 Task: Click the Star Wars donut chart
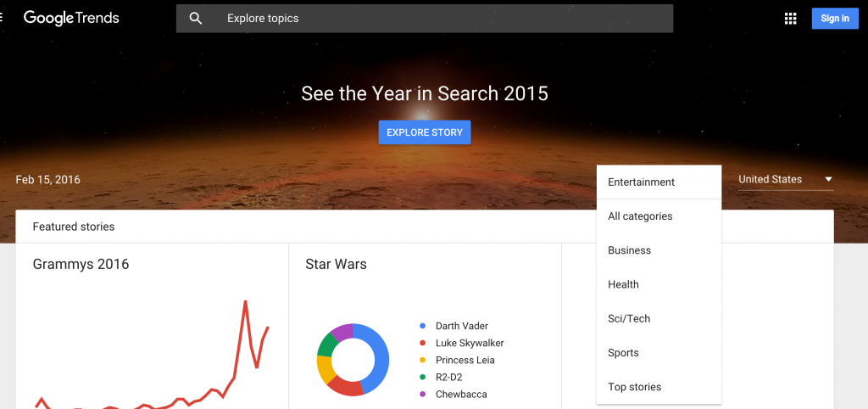pyautogui.click(x=353, y=360)
